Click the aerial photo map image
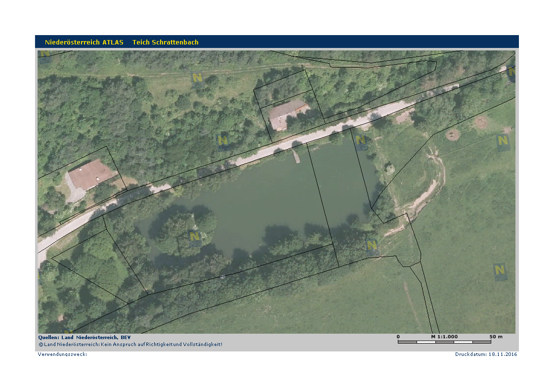The image size is (554, 392). pyautogui.click(x=277, y=192)
